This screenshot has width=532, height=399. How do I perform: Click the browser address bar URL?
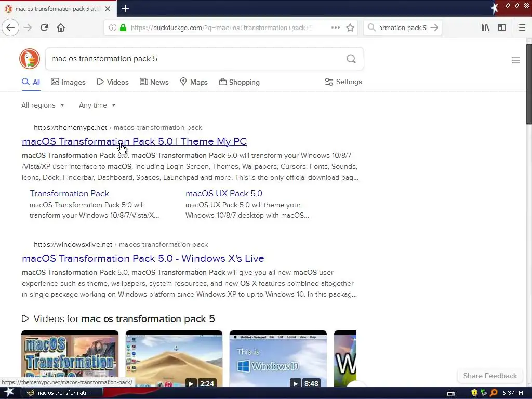pos(221,28)
